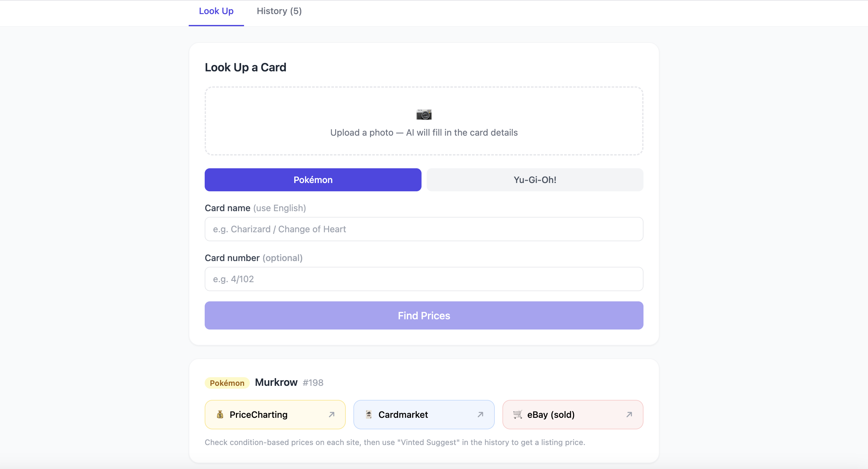
Task: Open the PriceCharting price link
Action: coord(275,414)
